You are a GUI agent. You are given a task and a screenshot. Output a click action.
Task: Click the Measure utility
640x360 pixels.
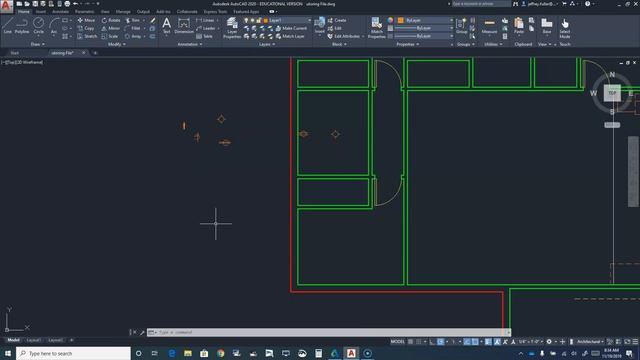[489, 26]
